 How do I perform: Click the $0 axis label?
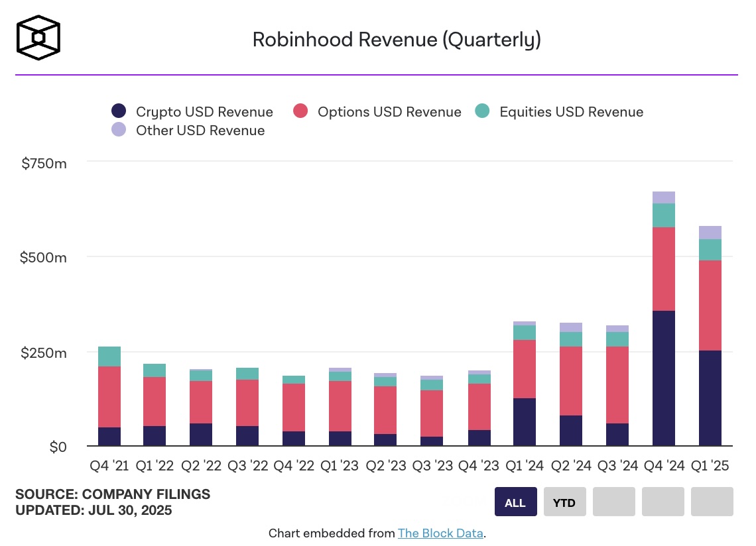click(58, 447)
